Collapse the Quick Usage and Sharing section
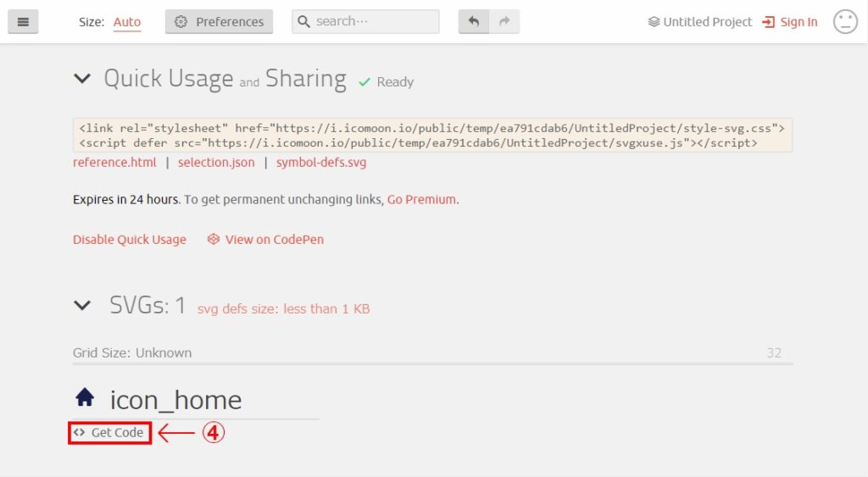The width and height of the screenshot is (868, 477). coord(82,79)
